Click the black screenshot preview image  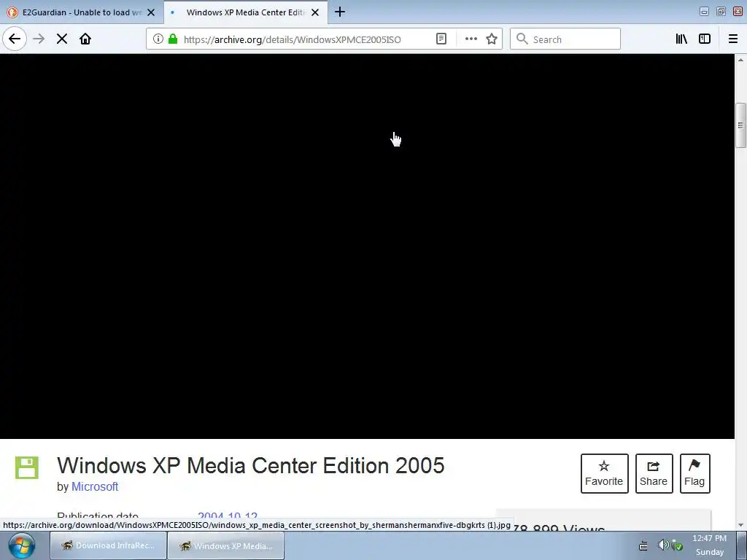368,246
